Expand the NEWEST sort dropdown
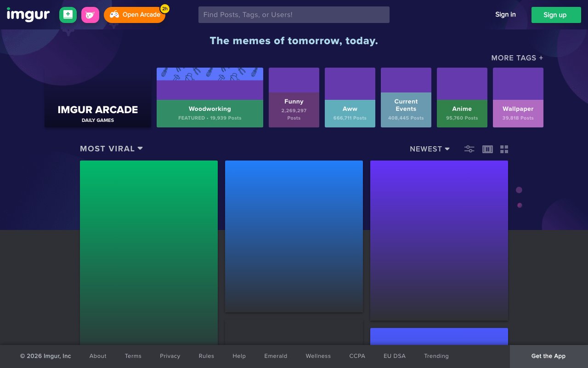This screenshot has width=588, height=368. (430, 149)
